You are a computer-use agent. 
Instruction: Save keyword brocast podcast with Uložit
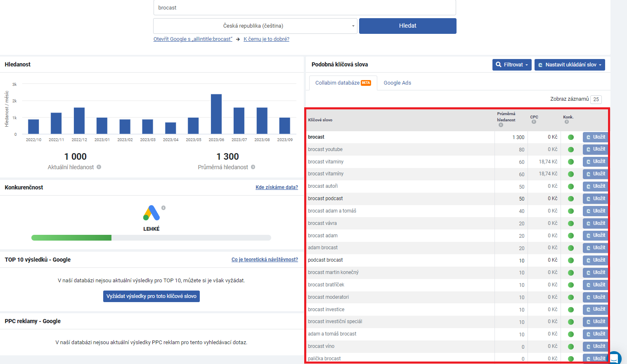[x=596, y=199]
